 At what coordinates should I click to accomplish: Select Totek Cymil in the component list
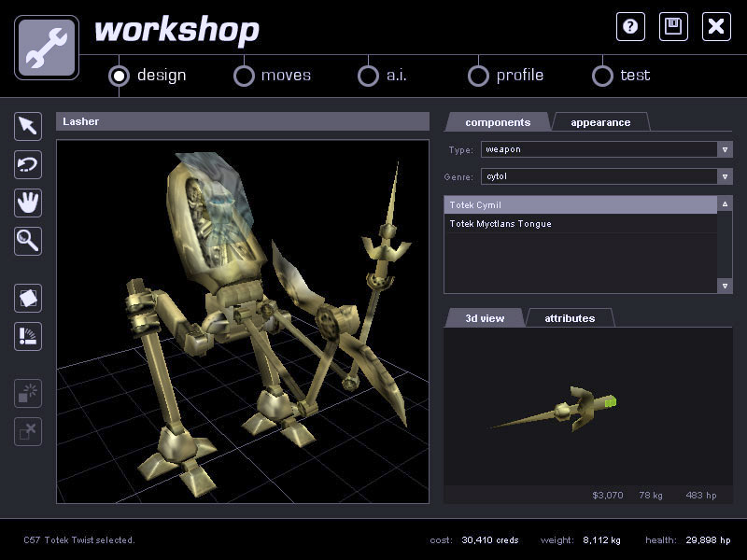tap(580, 204)
